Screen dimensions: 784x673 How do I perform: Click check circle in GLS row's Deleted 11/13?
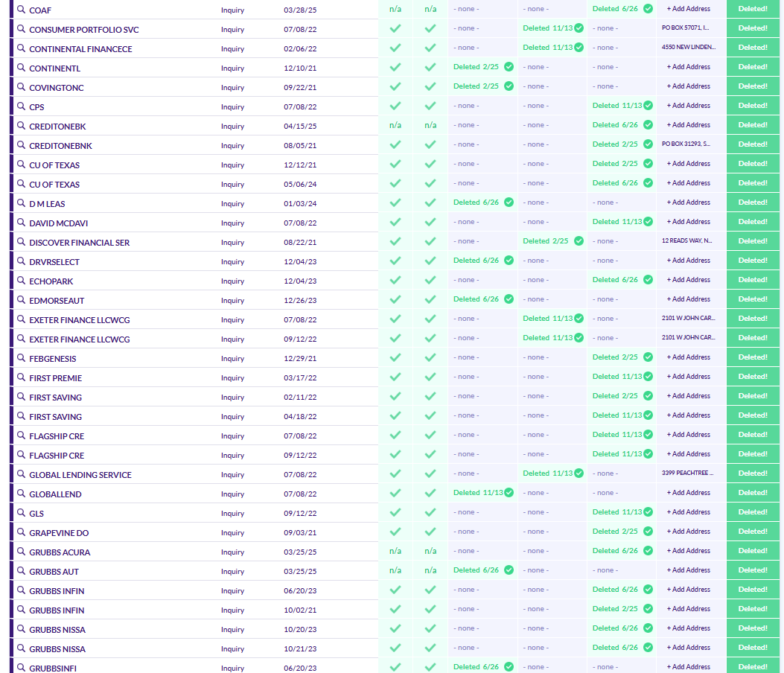[648, 512]
